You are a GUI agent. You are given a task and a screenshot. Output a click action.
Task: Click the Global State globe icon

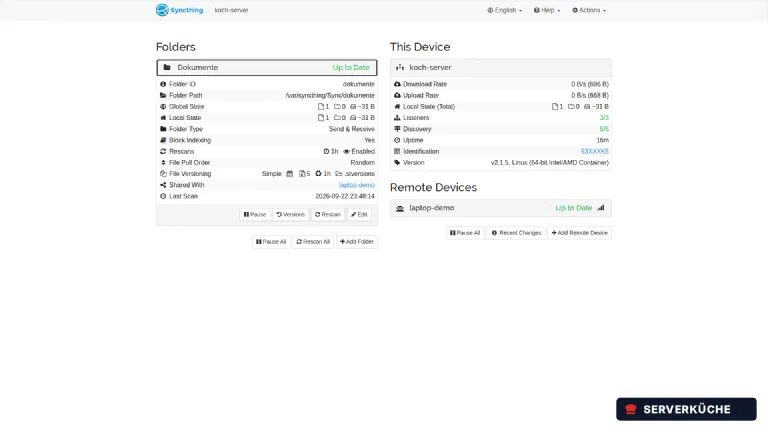pos(163,107)
